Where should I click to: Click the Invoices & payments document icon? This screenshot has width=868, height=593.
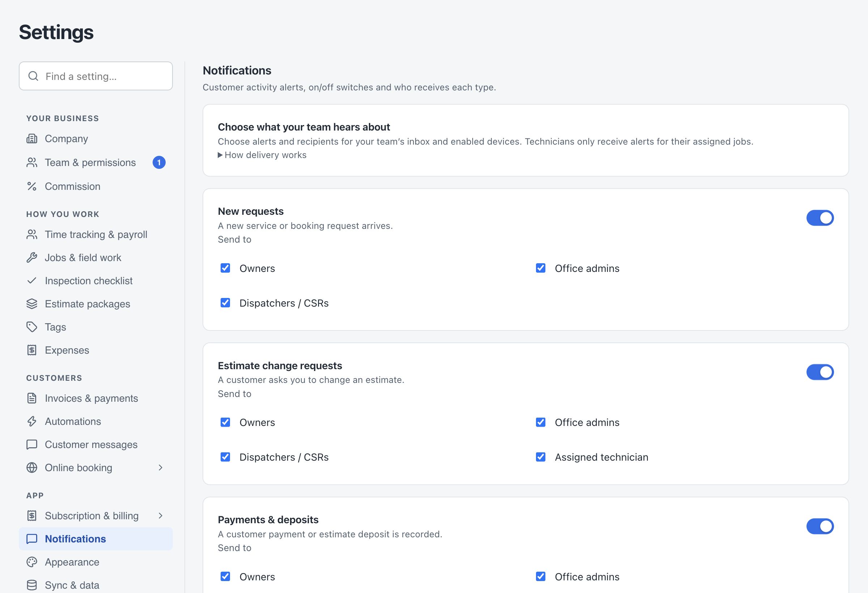[x=32, y=398]
